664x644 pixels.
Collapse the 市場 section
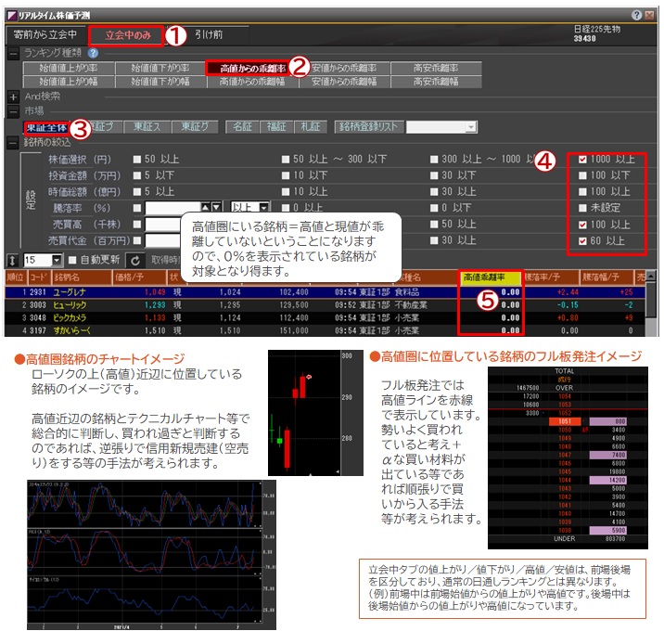pos(14,112)
